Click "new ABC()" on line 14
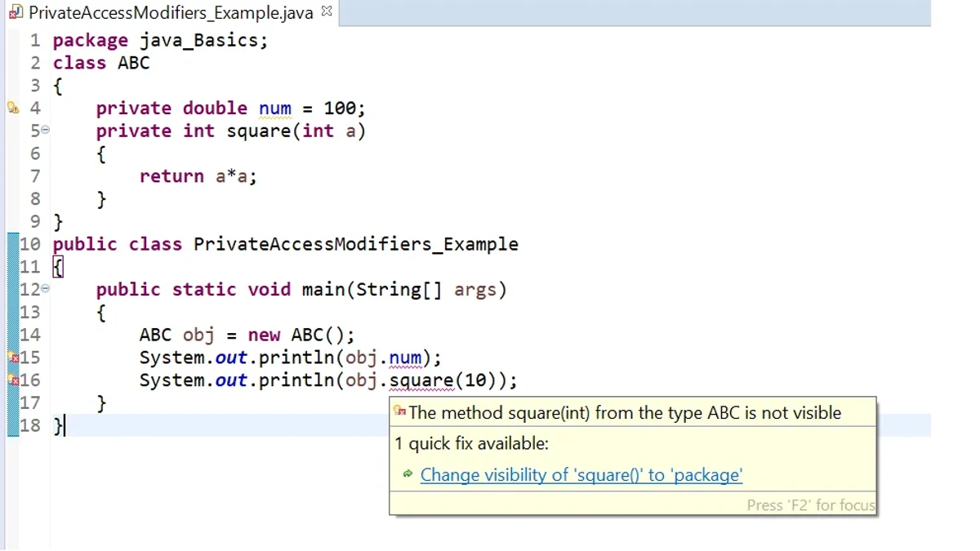The image size is (980, 551). pyautogui.click(x=296, y=335)
